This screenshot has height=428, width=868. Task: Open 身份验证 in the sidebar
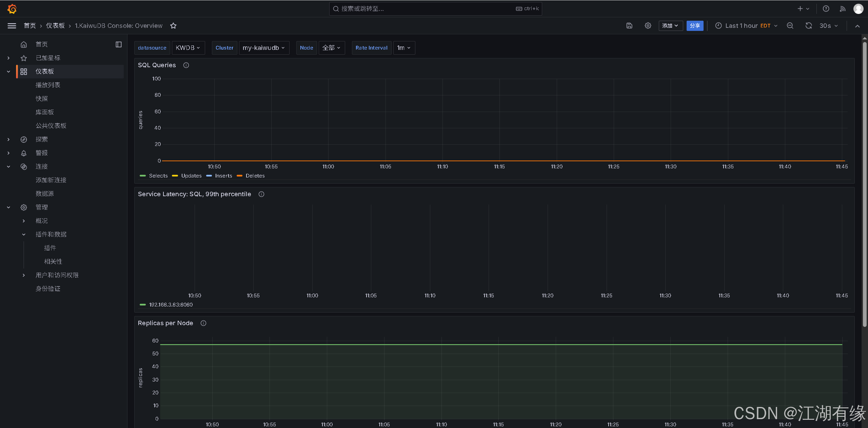pos(48,289)
